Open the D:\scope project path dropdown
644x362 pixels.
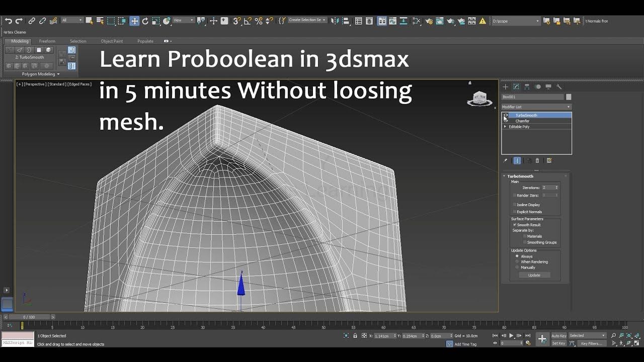click(x=516, y=21)
